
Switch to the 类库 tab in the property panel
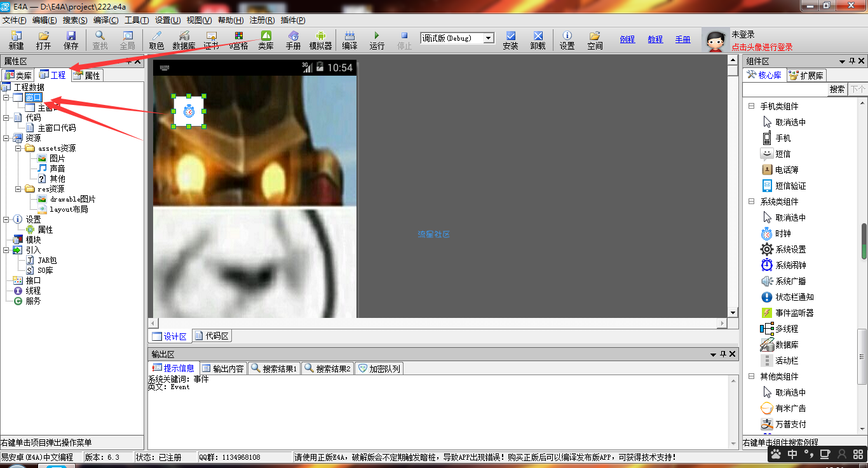[x=18, y=75]
